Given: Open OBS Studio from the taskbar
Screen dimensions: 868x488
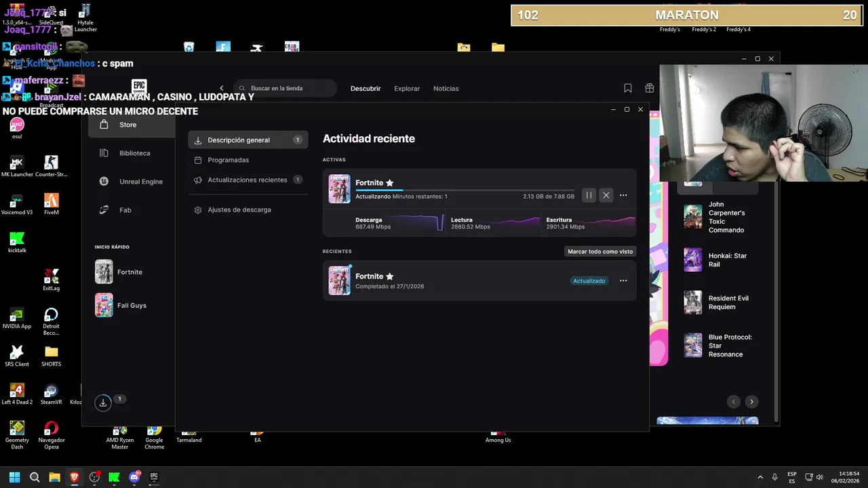Looking at the screenshot, I should tap(94, 477).
